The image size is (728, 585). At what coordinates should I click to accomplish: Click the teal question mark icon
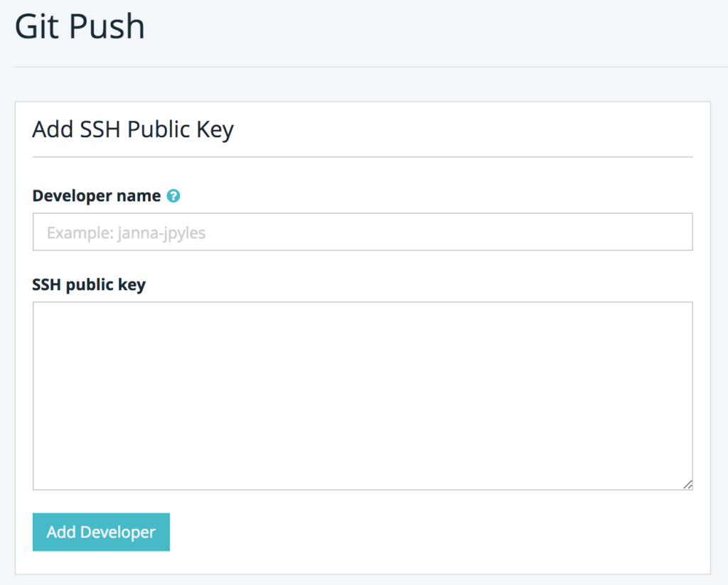173,196
